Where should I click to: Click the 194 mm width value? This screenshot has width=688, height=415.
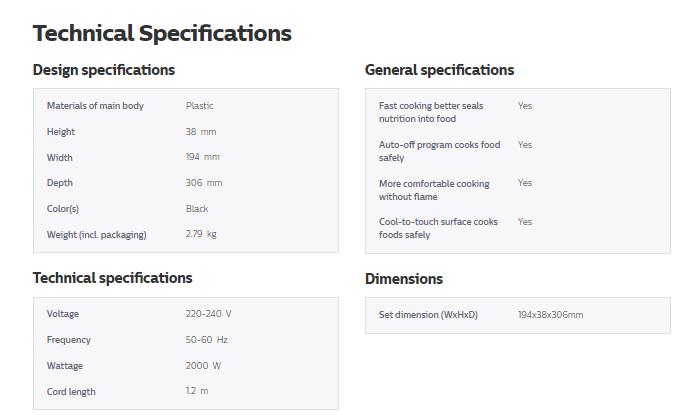coord(202,158)
